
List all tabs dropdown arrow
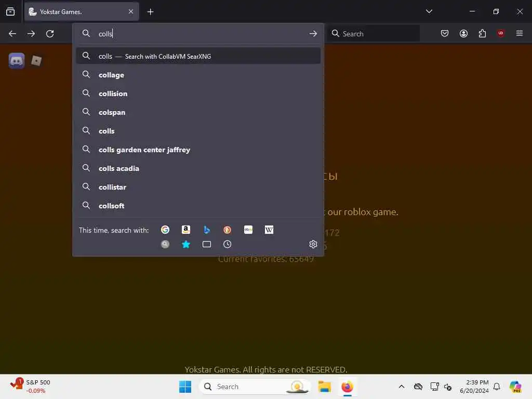(x=429, y=11)
